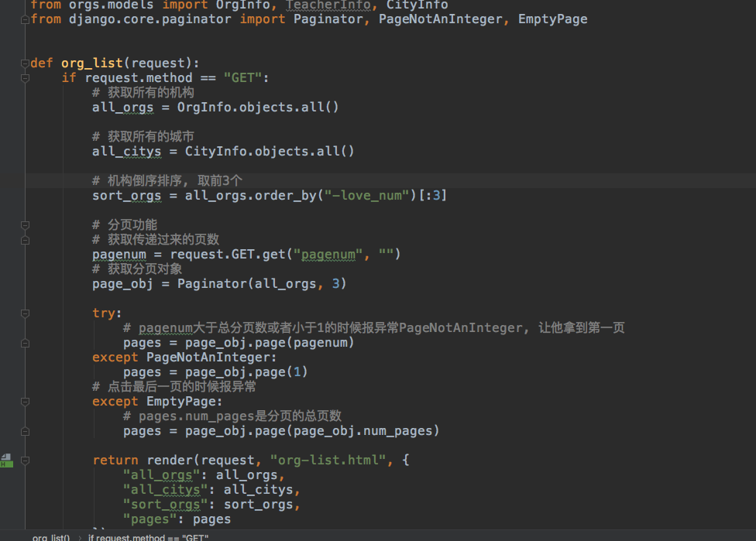This screenshot has width=756, height=541.
Task: Click the '# 获取分页对象' comment
Action: click(137, 269)
